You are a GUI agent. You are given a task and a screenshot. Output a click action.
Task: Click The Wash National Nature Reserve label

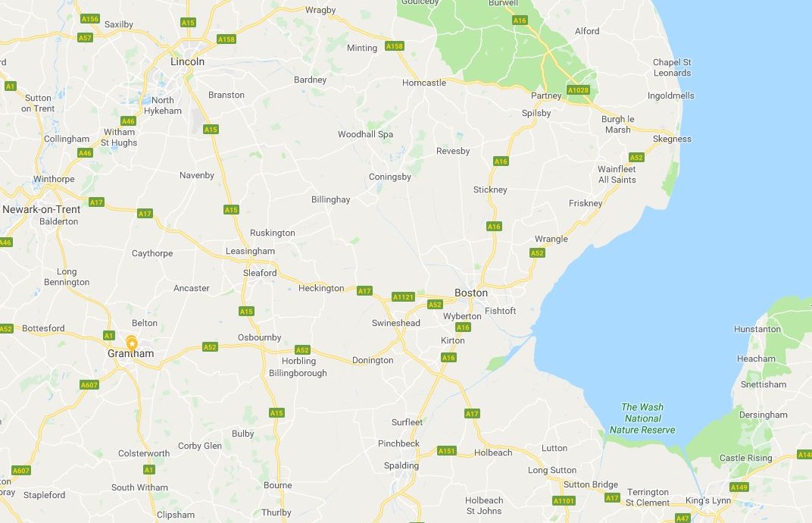coord(642,418)
